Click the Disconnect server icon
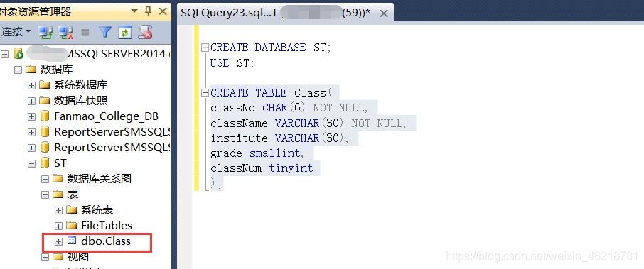644x269 pixels. coord(65,32)
